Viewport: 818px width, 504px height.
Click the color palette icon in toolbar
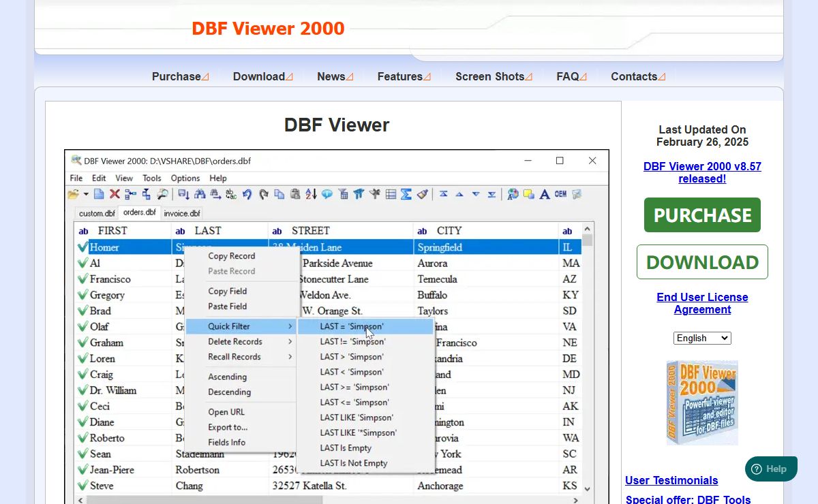tap(513, 194)
